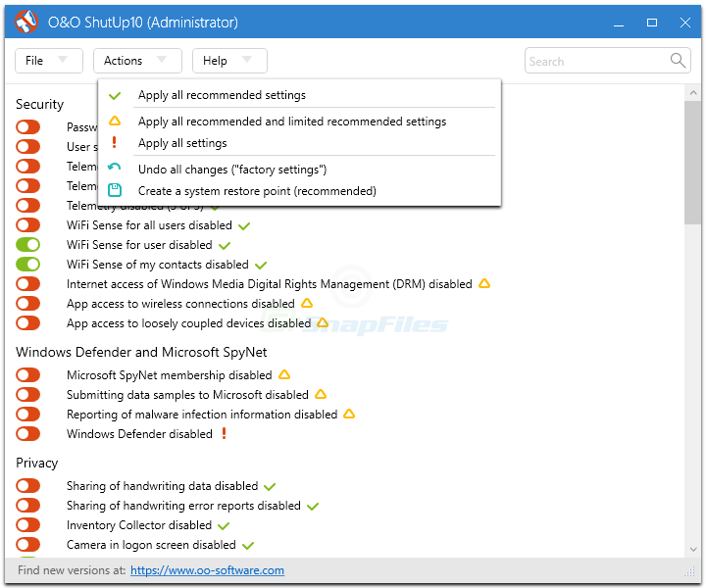Screen dimensions: 706x588
Task: Click the undo arrow icon in Actions menu
Action: coord(115,170)
